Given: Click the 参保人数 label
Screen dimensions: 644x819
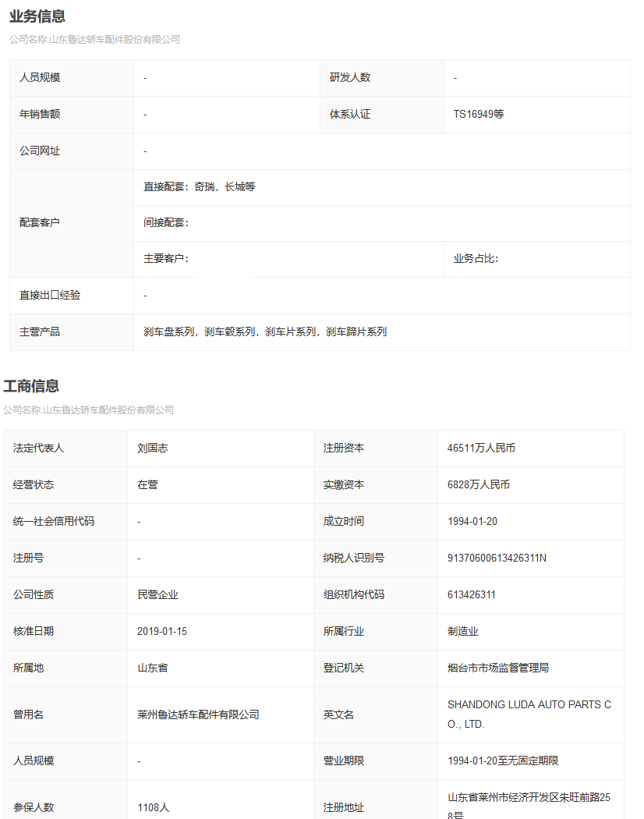Looking at the screenshot, I should pos(34,807).
